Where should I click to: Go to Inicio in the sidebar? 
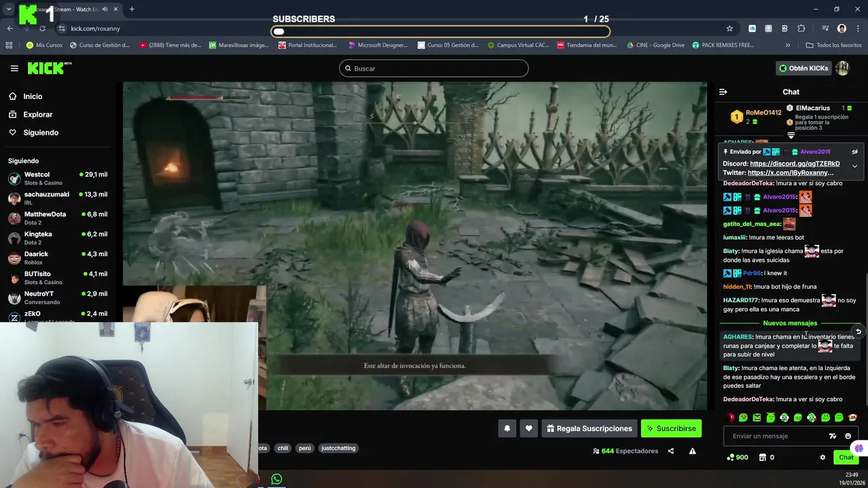point(33,96)
